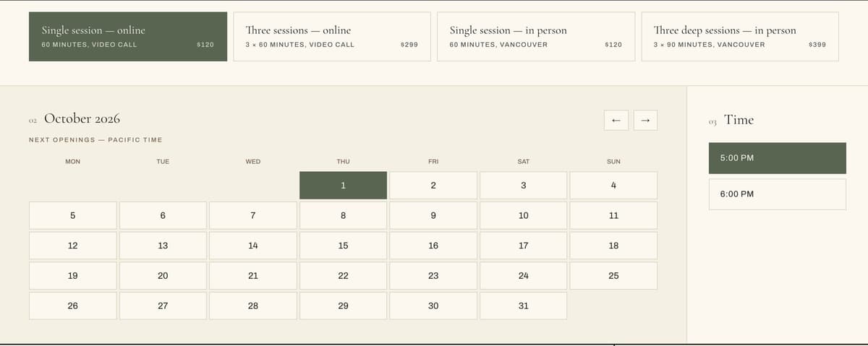Pick date 16 in the calendar
Screen dimensions: 868x346
click(433, 246)
